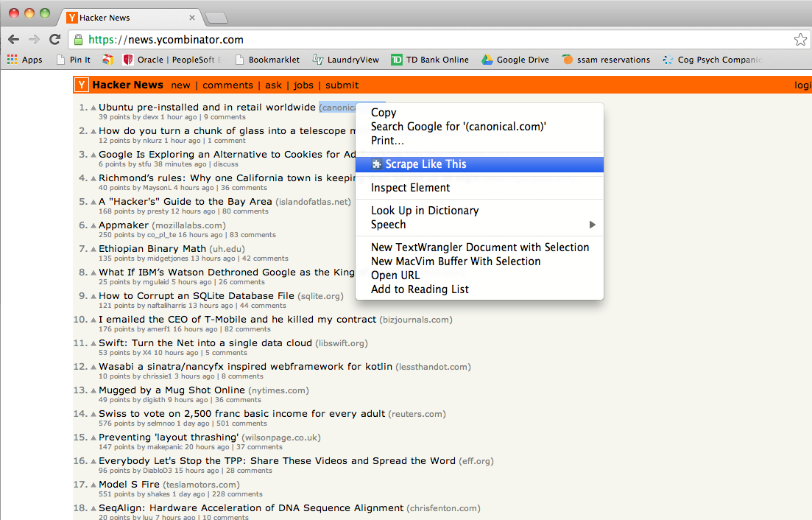
Task: Open the Apps grid bookmark icon
Action: tap(12, 60)
